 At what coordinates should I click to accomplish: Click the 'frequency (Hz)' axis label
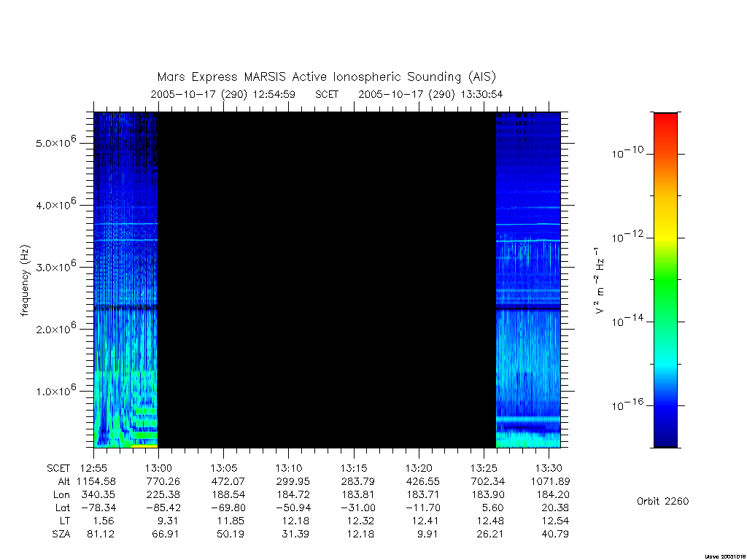tap(25, 281)
